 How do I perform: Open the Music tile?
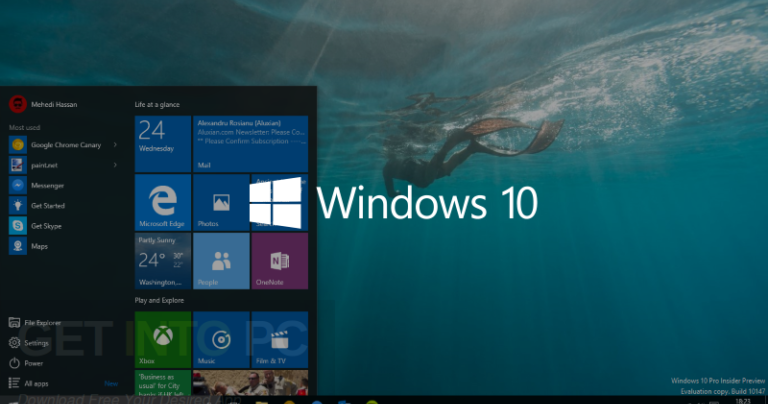point(221,339)
